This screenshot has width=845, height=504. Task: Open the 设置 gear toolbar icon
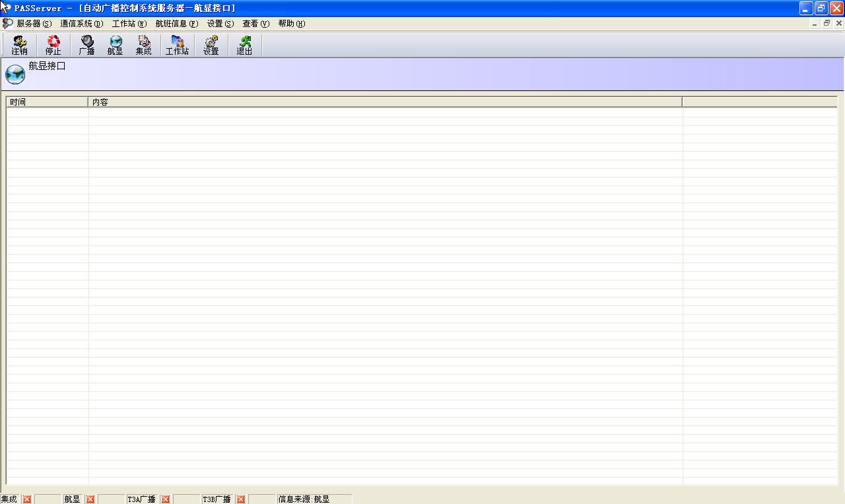point(211,45)
